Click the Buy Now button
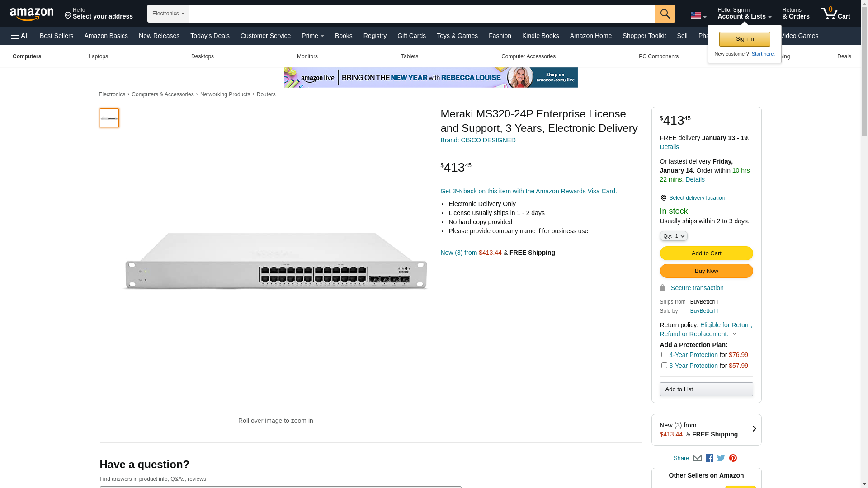868x488 pixels. click(x=706, y=271)
